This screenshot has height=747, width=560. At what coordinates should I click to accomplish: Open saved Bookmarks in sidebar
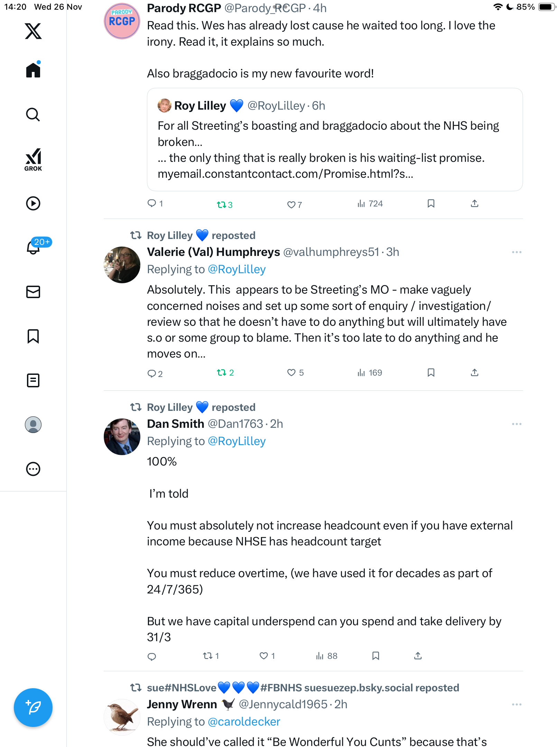pos(33,336)
